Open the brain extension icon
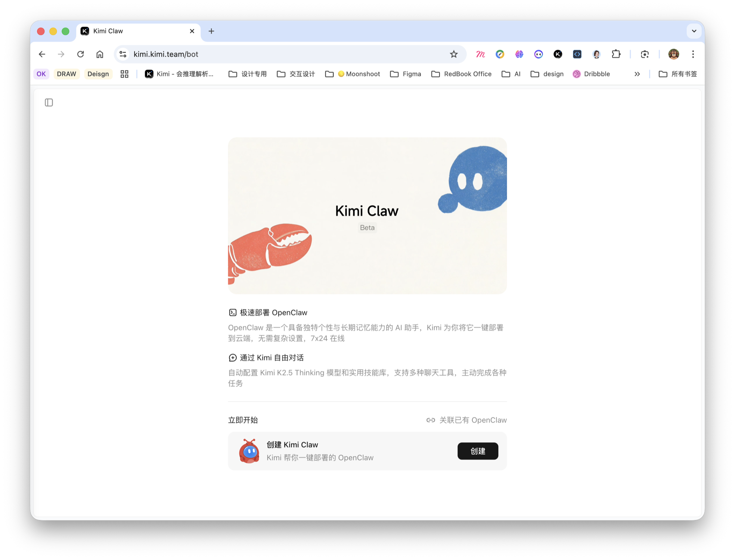 tap(519, 54)
